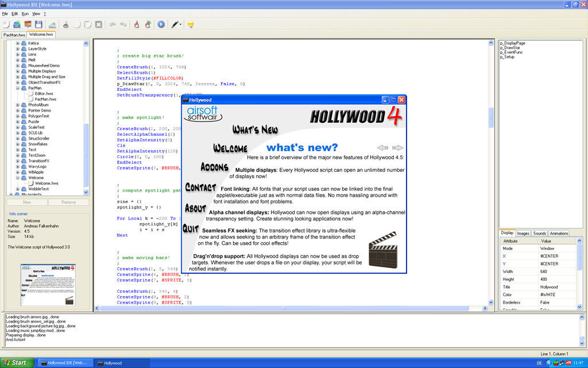Click project tree scrollbar down arrow
This screenshot has height=368, width=588.
point(86,192)
